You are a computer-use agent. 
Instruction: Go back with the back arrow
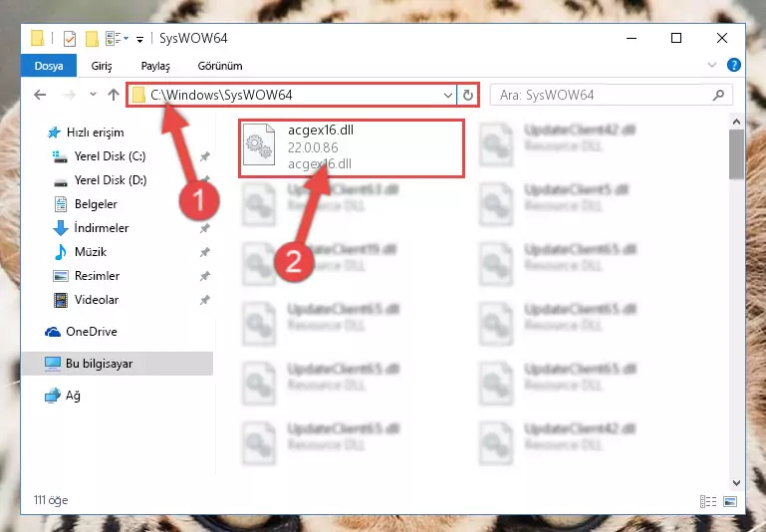[x=40, y=95]
